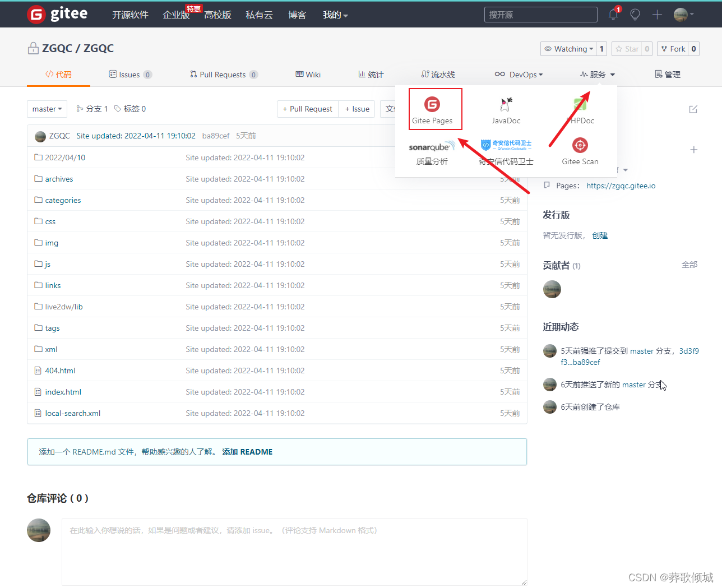Fork the repository
Image resolution: width=722 pixels, height=588 pixels.
coord(673,49)
